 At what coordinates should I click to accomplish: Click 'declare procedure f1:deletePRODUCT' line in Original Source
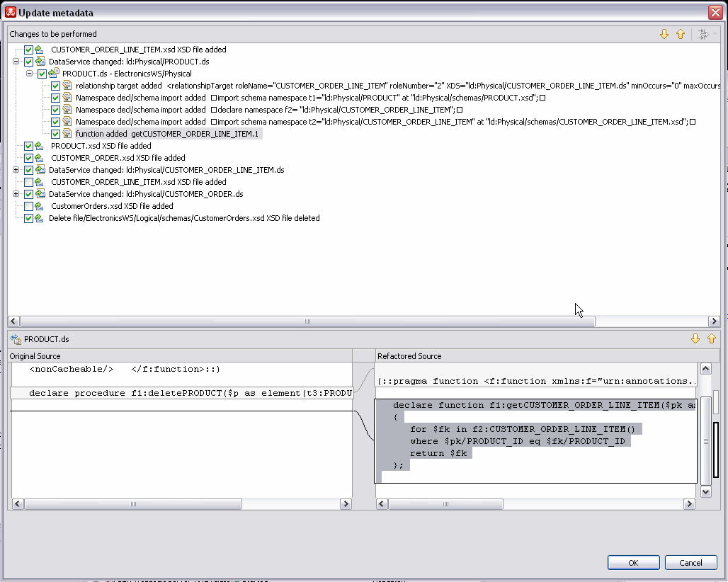click(x=190, y=393)
